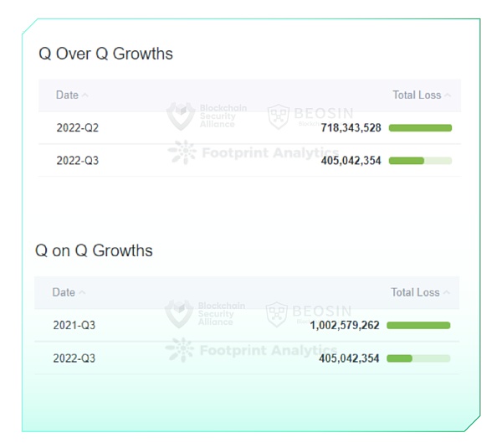Click the Beosin logo in the bottom table
Viewport: 502px width, 448px height.
point(277,314)
